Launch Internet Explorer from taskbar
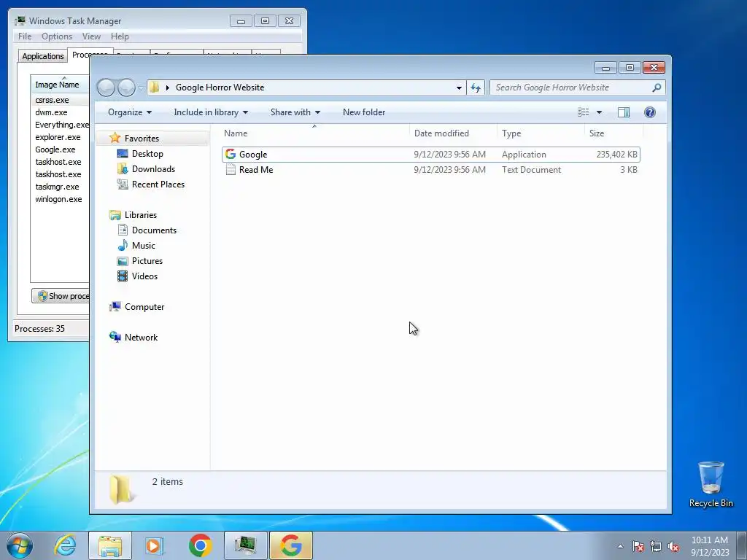 pos(65,545)
